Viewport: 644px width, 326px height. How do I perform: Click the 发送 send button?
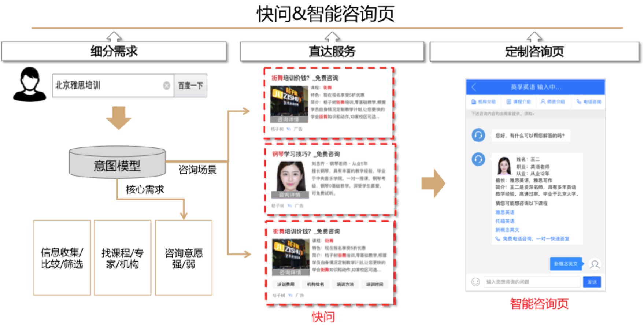592,282
